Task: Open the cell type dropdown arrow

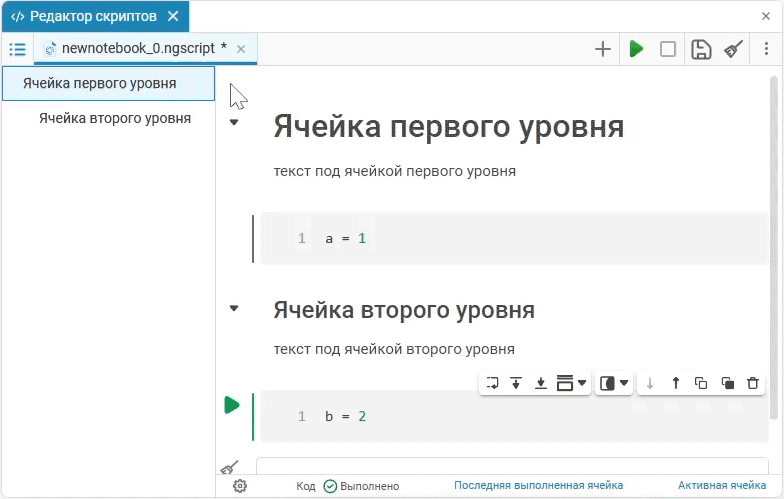Action: (x=624, y=383)
